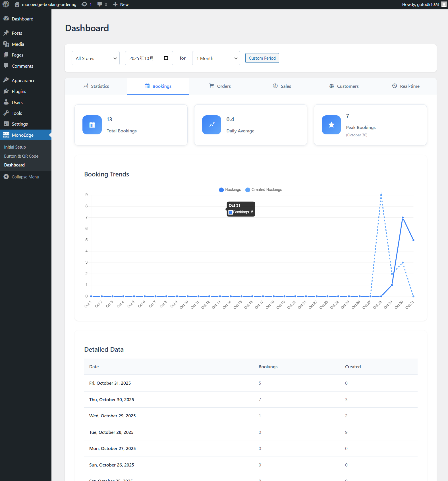This screenshot has height=481, width=448.
Task: Click the clock icon on Real-time tab
Action: pos(395,86)
